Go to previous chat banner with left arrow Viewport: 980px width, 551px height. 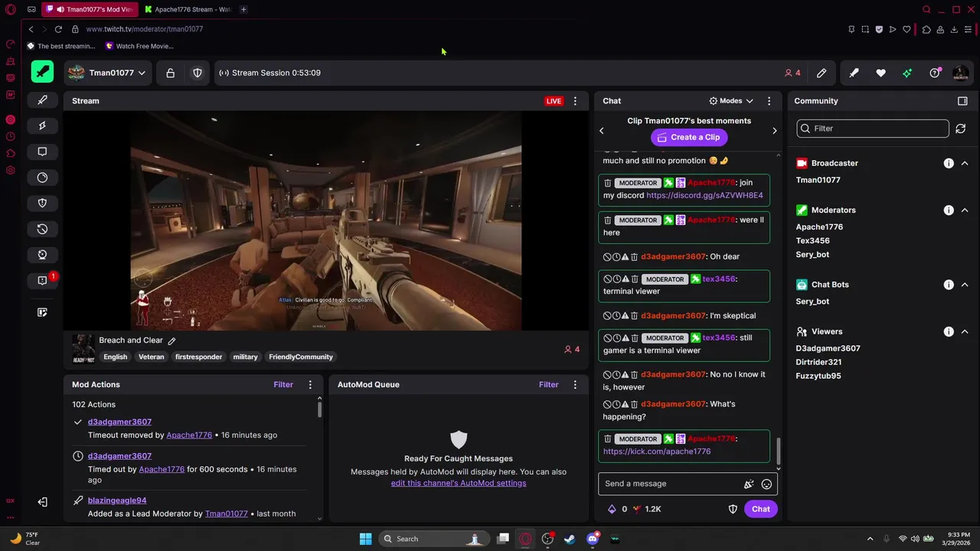pyautogui.click(x=602, y=131)
